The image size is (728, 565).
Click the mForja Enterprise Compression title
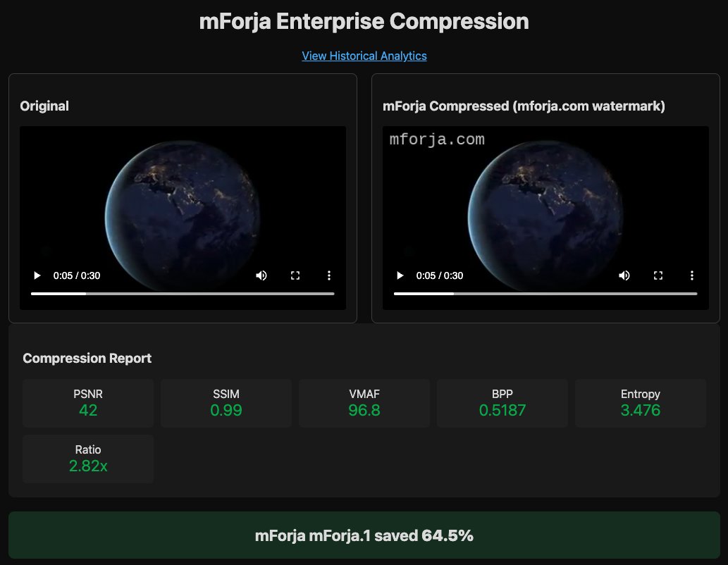pos(364,21)
